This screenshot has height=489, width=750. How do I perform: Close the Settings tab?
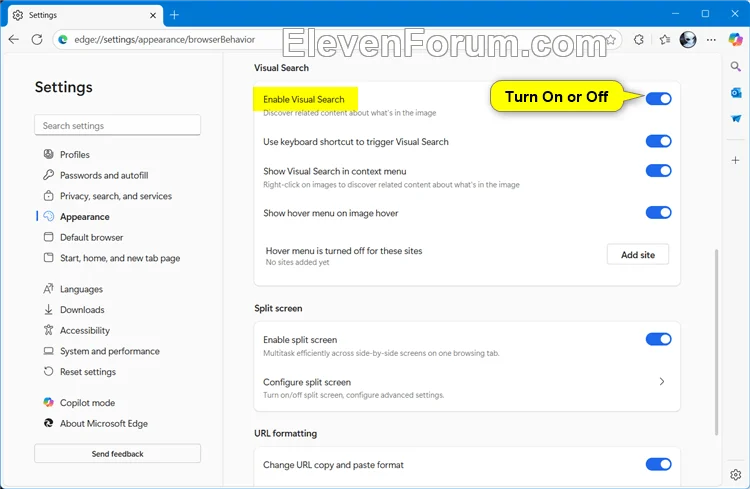tap(153, 15)
